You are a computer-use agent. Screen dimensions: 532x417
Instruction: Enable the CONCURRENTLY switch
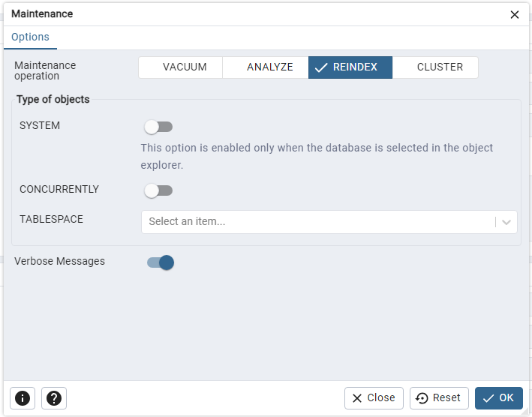[158, 190]
